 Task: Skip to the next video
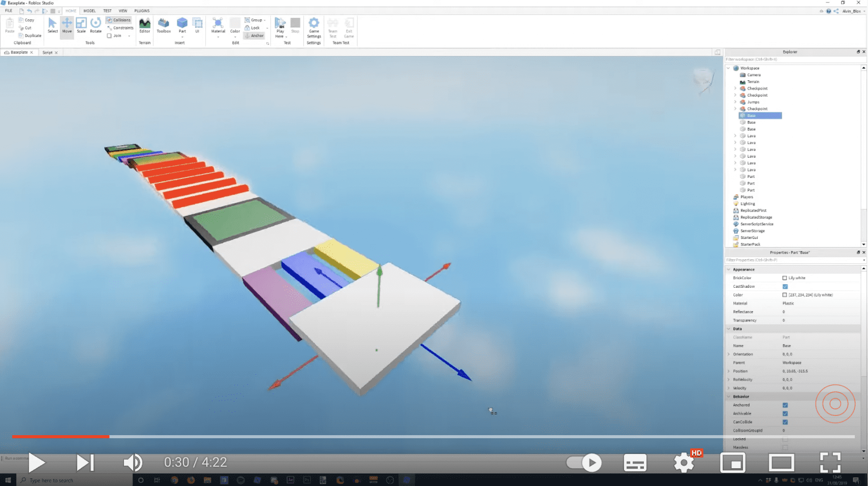click(x=85, y=463)
